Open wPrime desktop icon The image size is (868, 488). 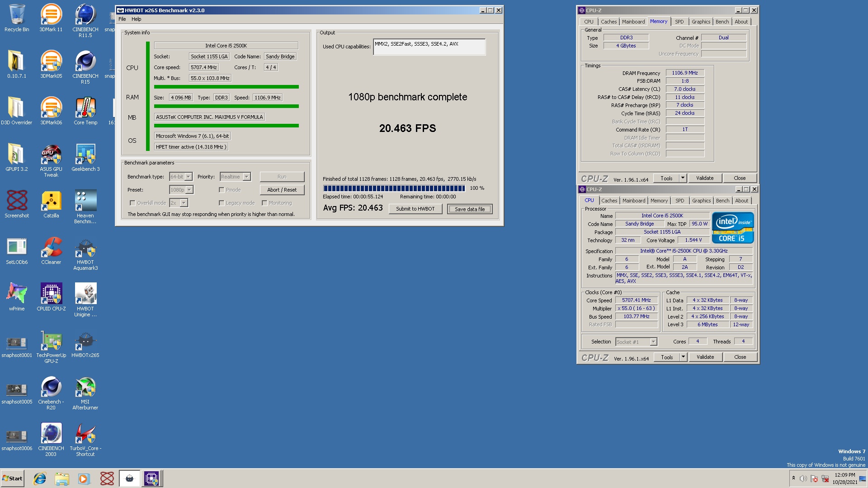pos(17,297)
